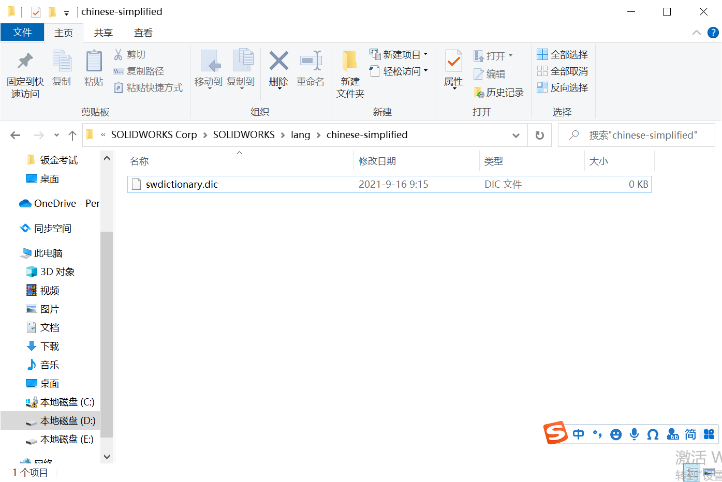This screenshot has height=482, width=722.
Task: Select the swdictionary.dic file
Action: [389, 184]
